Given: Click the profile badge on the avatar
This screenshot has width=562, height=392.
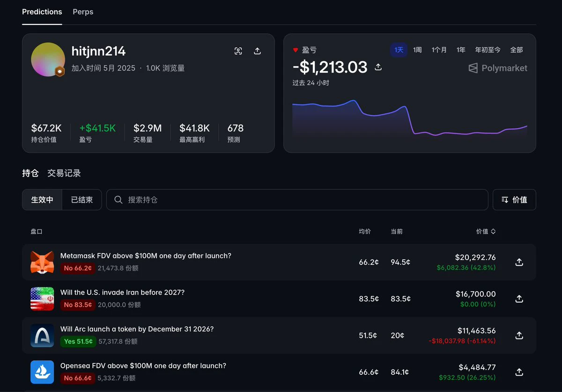Looking at the screenshot, I should pos(60,72).
